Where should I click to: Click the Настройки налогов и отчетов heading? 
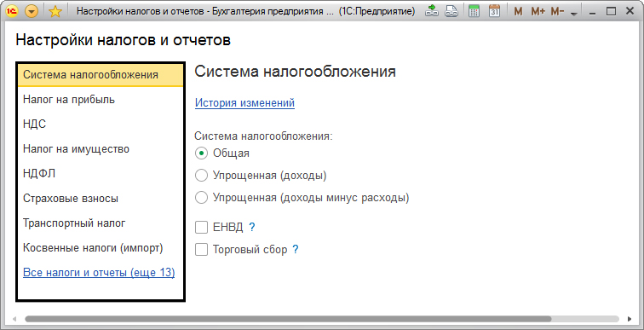tap(124, 40)
